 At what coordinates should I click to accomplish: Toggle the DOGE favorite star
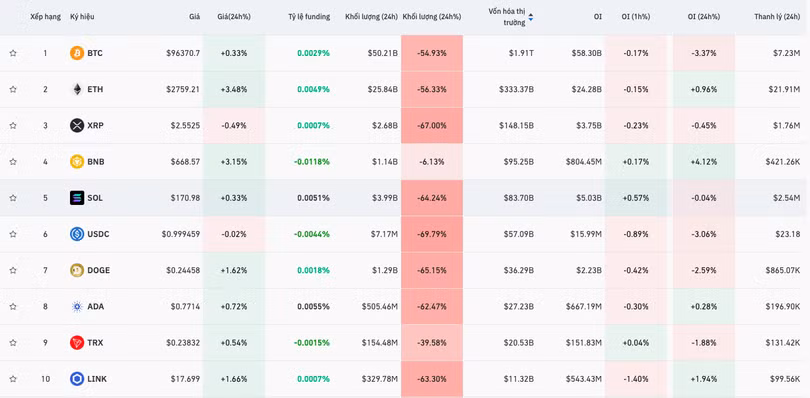13,270
